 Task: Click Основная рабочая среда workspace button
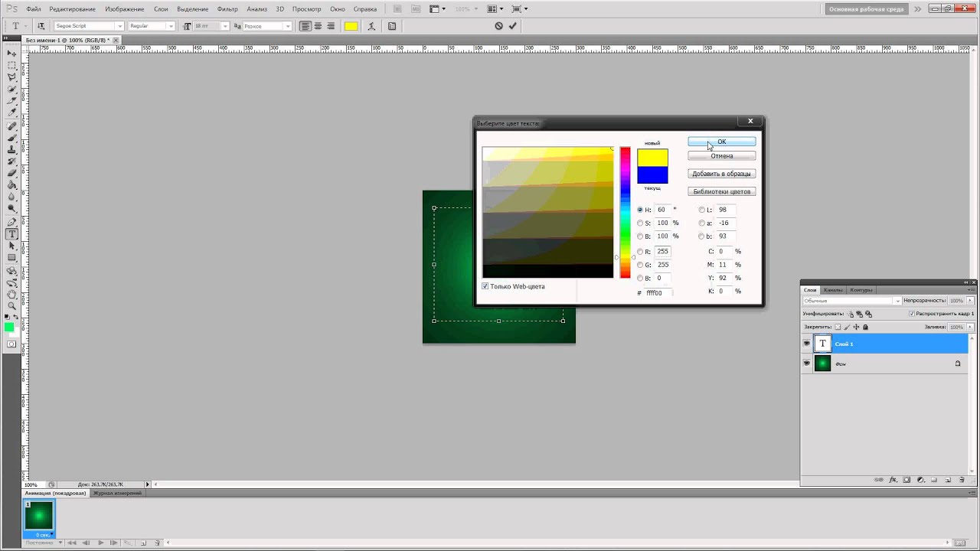pyautogui.click(x=867, y=9)
